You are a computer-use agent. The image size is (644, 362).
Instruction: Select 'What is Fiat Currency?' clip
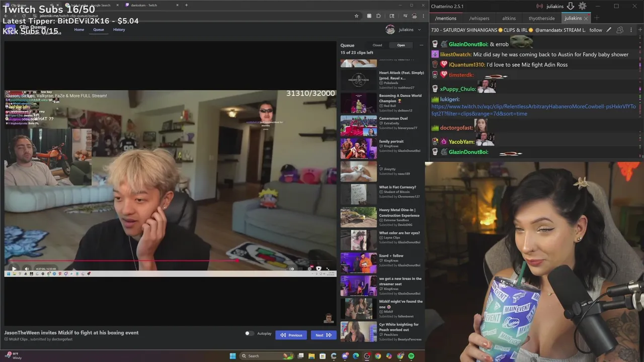tap(382, 195)
